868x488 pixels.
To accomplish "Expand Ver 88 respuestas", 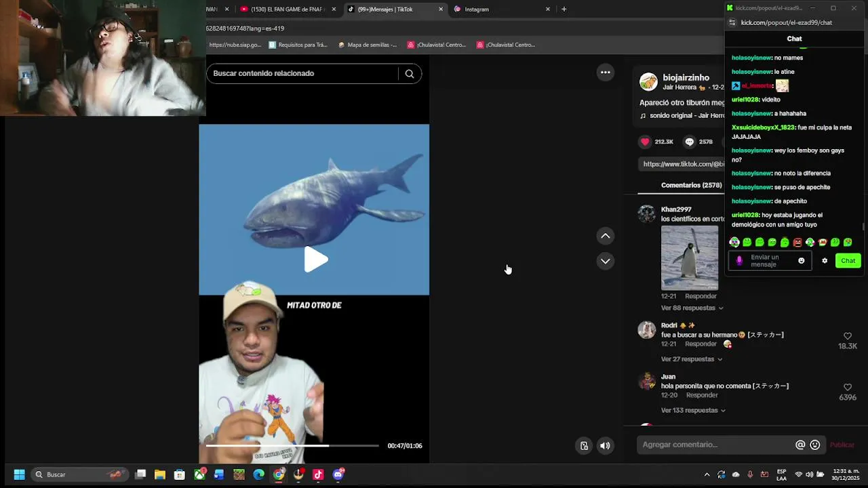I will [692, 308].
